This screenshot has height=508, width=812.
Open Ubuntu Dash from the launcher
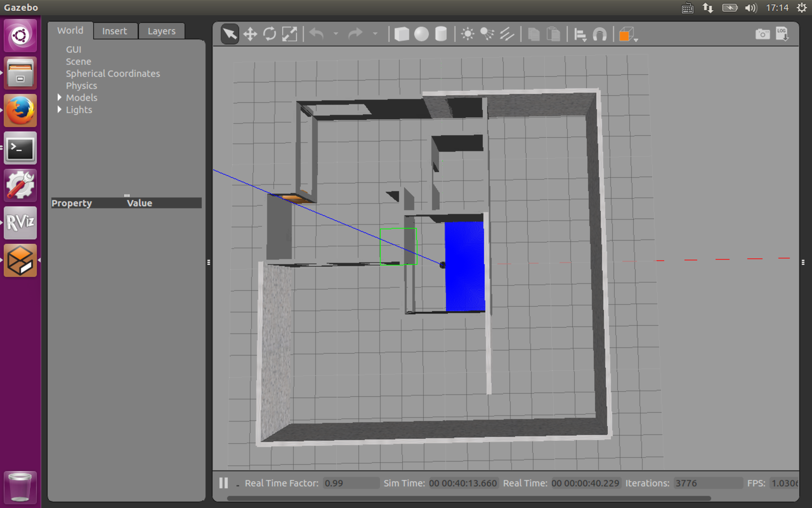point(20,35)
